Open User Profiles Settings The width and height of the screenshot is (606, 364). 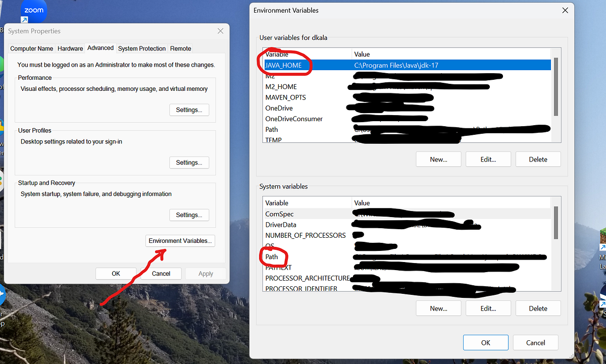pyautogui.click(x=189, y=162)
